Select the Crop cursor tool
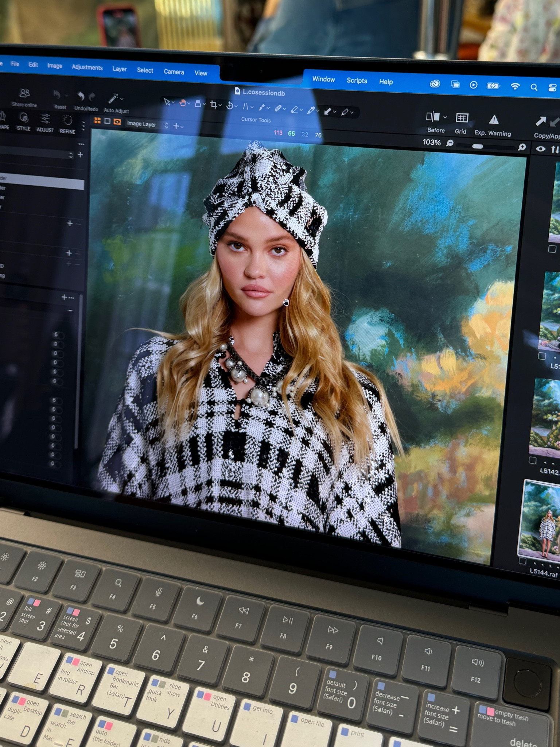This screenshot has width=560, height=747. coord(214,105)
